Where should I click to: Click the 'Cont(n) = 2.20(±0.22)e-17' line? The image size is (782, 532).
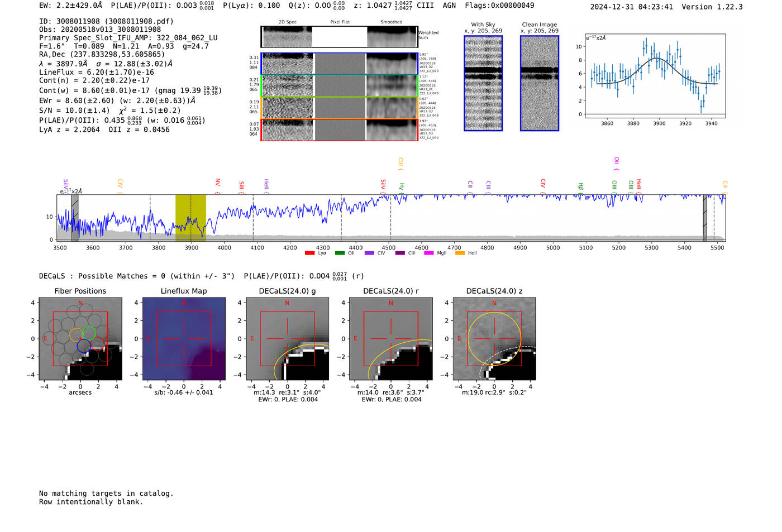coord(94,80)
